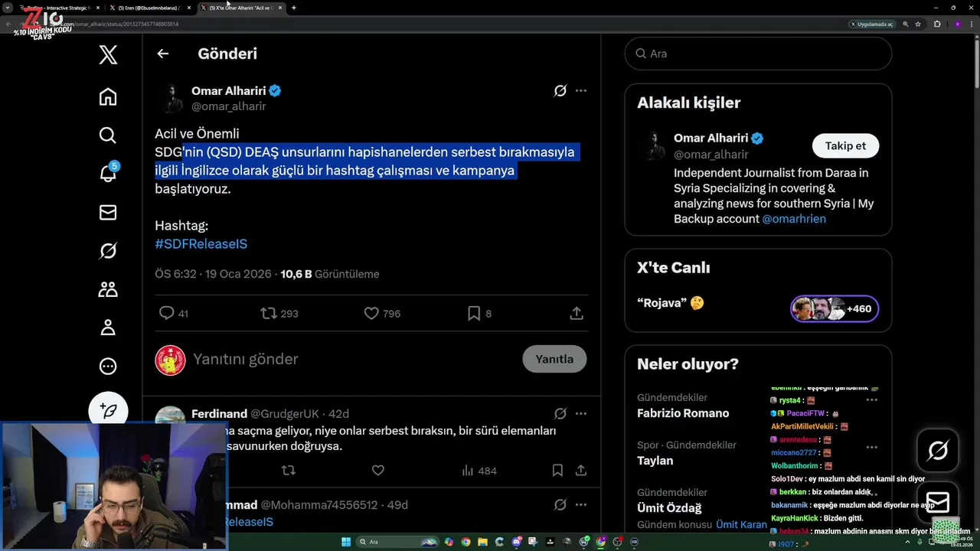The width and height of the screenshot is (980, 551).
Task: Click the Ara search field on X
Action: (758, 54)
